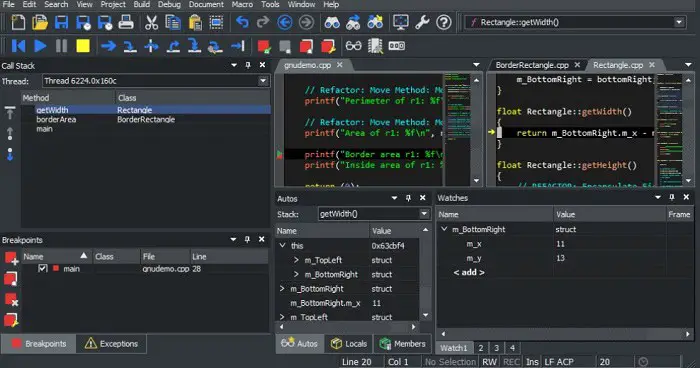Toggle breakpoint using red square toolbar icon
The width and height of the screenshot is (700, 368).
[x=263, y=46]
